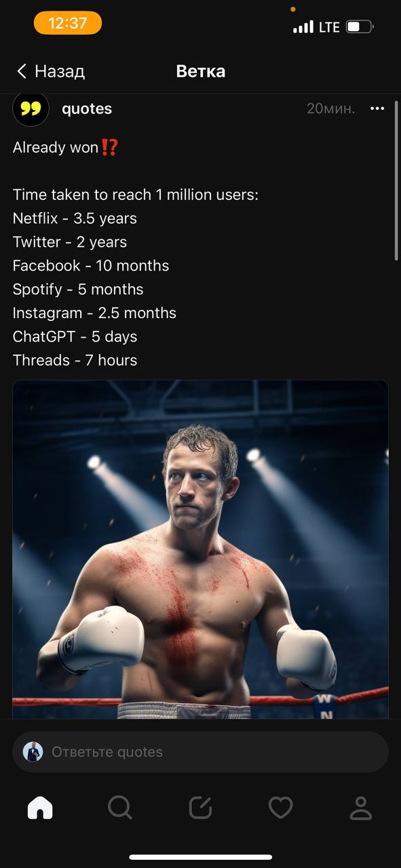Screen dimensions: 401x868
Task: Open the quotes username profile
Action: [87, 108]
